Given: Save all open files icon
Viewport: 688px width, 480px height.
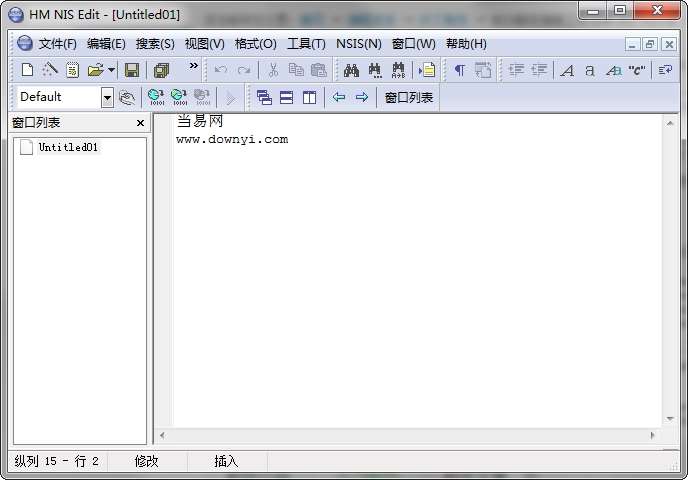Looking at the screenshot, I should (161, 70).
